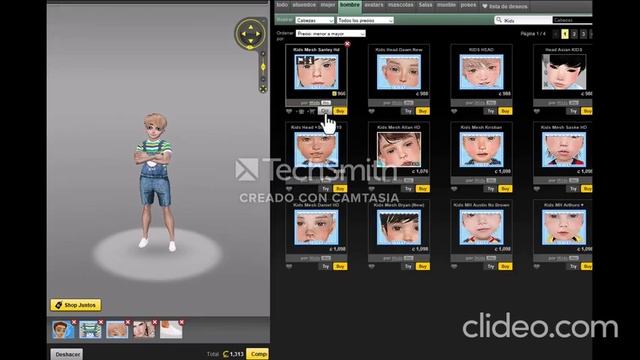The image size is (640, 360).
Task: Click the Deshacer undo button
Action: coord(67,354)
